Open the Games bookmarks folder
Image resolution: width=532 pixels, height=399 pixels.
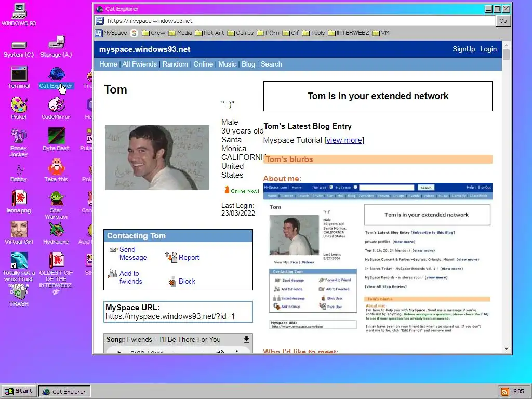pos(240,33)
